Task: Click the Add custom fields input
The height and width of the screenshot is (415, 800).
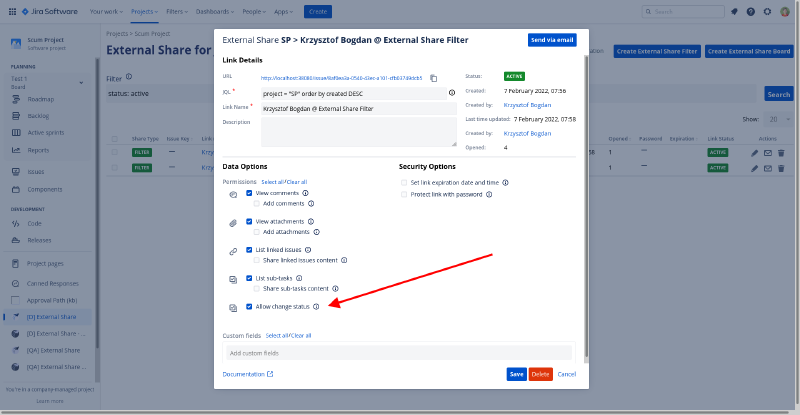Action: (x=398, y=353)
